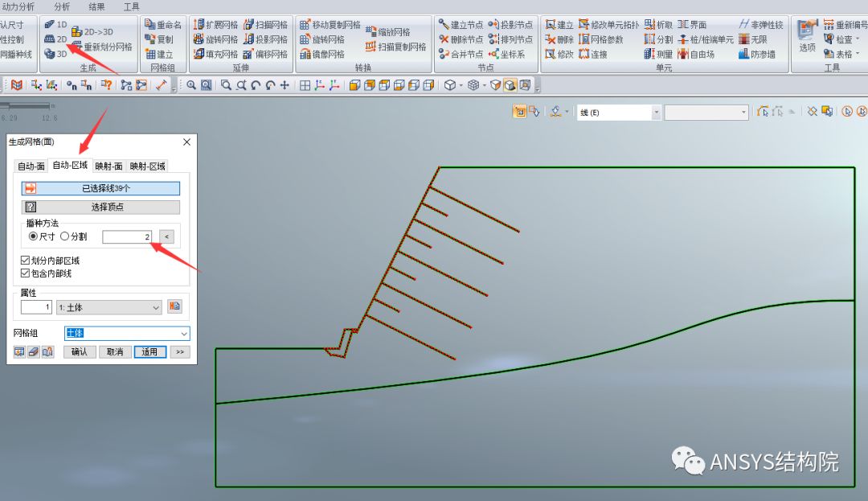Viewport: 868px width, 501px height.
Task: Select 尺寸 size seeding method
Action: [42, 236]
